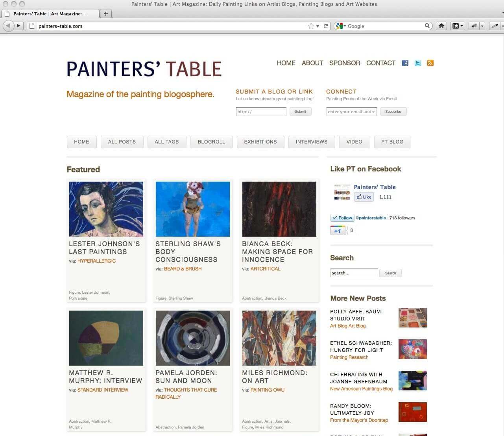Expand the bookmarks button dropdown arrow

(x=462, y=26)
